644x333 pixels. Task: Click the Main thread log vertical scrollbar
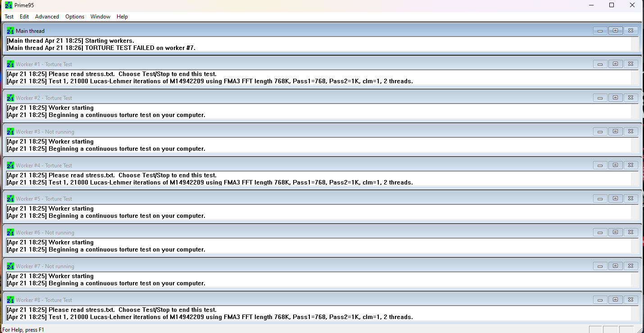pos(635,44)
